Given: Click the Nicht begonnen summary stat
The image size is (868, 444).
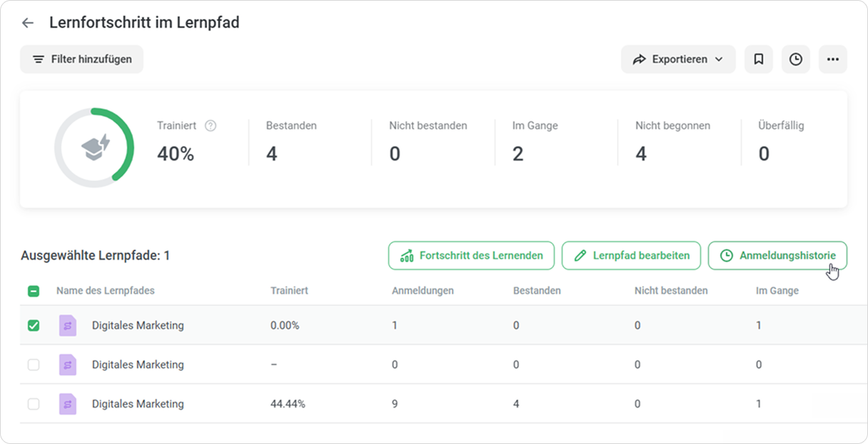Looking at the screenshot, I should coord(672,143).
